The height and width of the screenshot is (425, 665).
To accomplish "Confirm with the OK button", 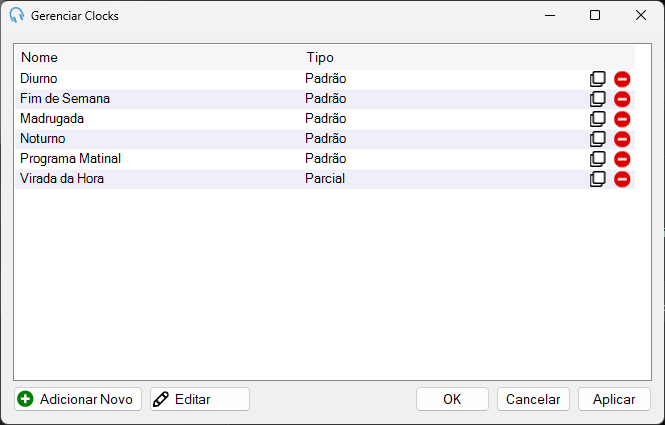I will (x=452, y=399).
